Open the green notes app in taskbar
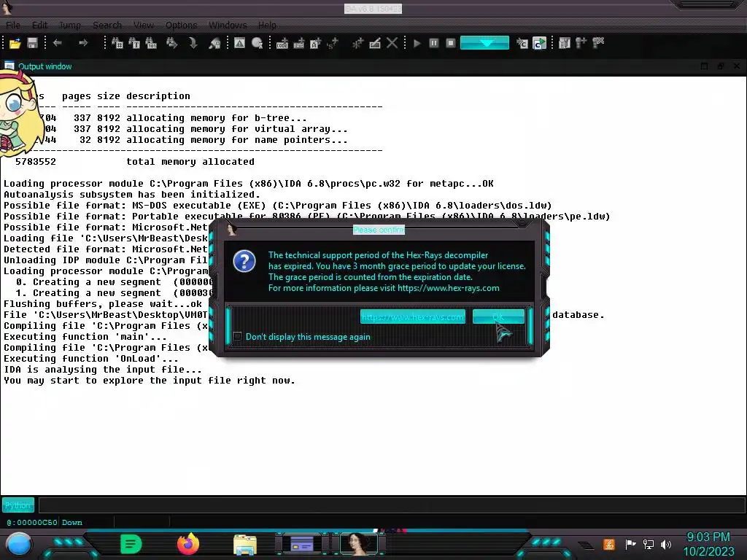 [x=131, y=544]
